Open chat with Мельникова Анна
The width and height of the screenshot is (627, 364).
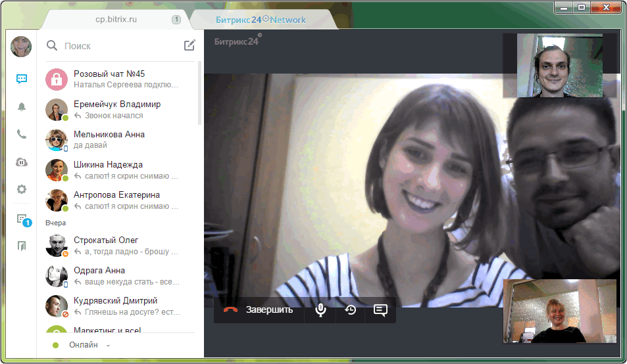tap(120, 140)
